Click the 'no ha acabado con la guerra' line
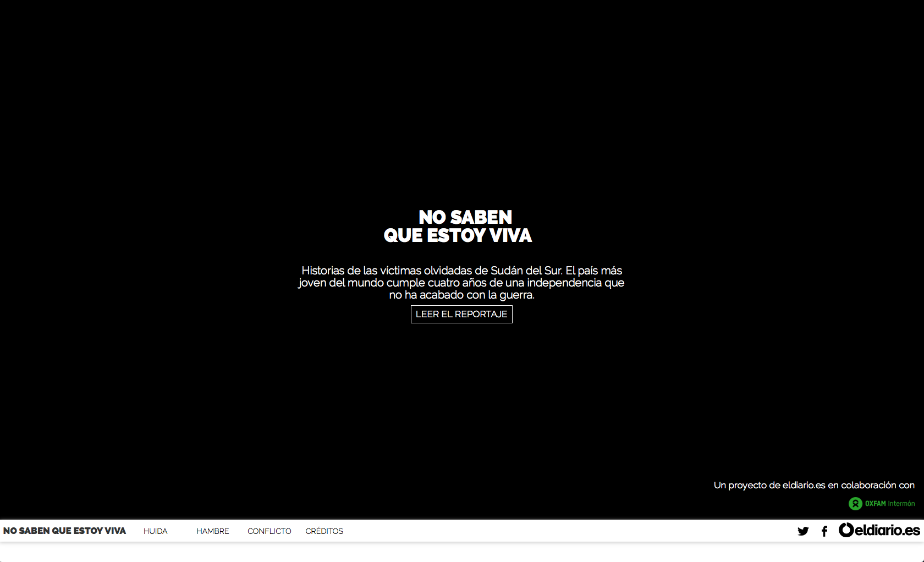 [x=462, y=295]
